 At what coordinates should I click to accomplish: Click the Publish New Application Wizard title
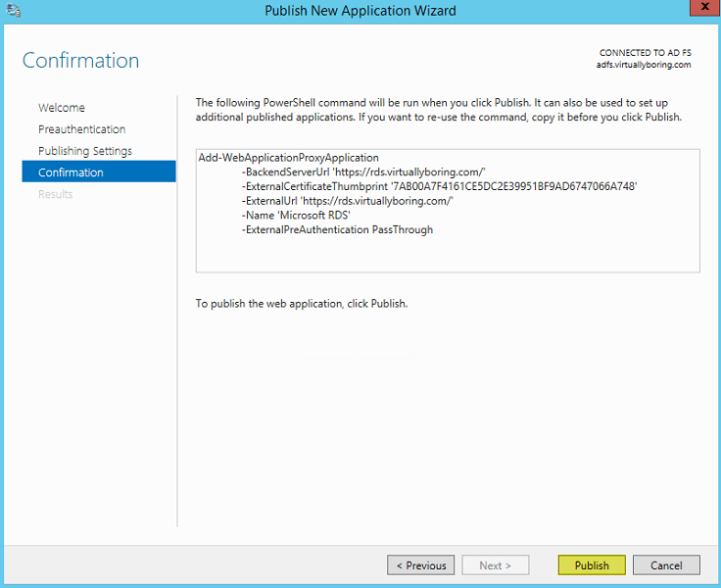pyautogui.click(x=360, y=11)
